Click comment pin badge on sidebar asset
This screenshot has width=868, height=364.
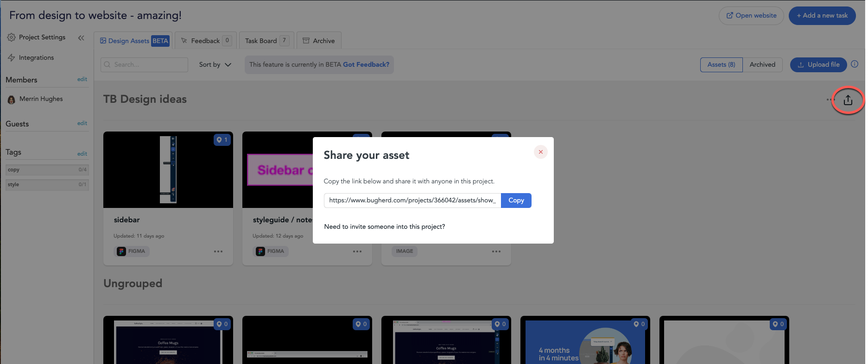click(x=222, y=139)
